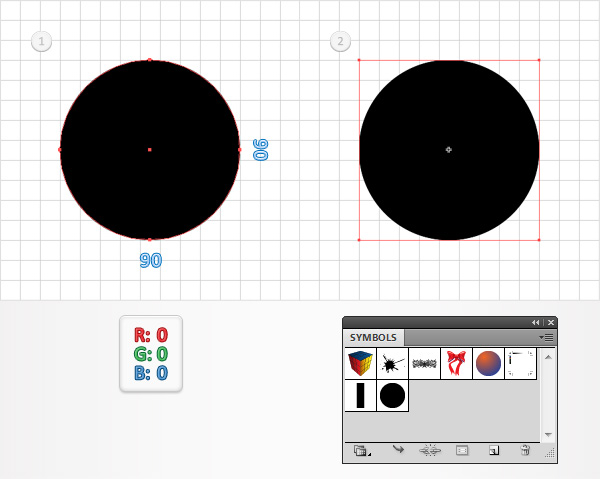Select the Rubik's cube symbol
Viewport: 600px width, 479px height.
click(x=360, y=363)
